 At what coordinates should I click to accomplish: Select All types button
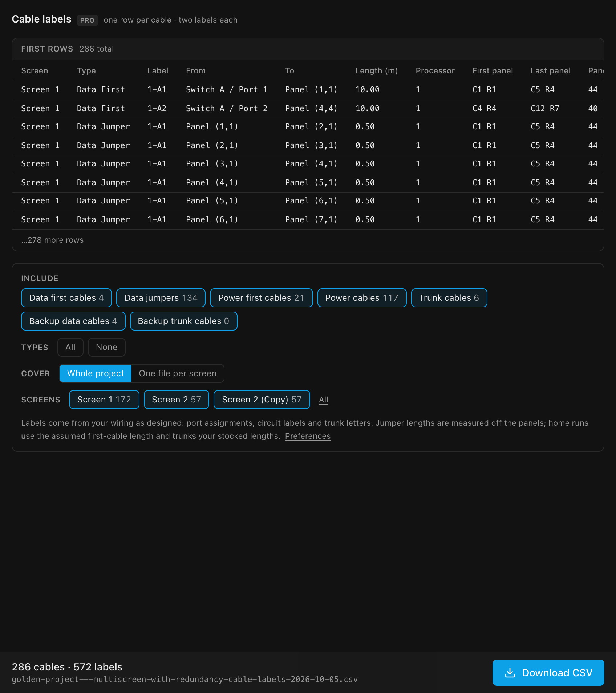70,347
